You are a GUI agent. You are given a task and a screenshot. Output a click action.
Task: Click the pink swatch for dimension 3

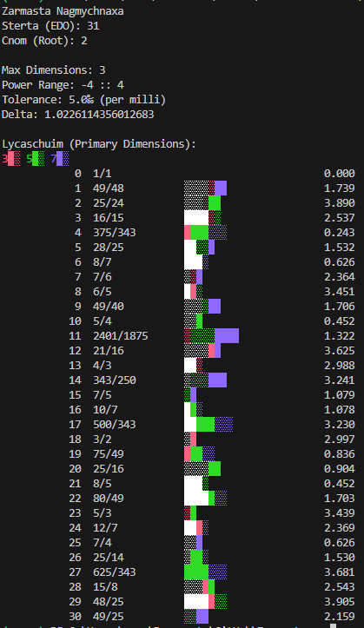[x=14, y=159]
